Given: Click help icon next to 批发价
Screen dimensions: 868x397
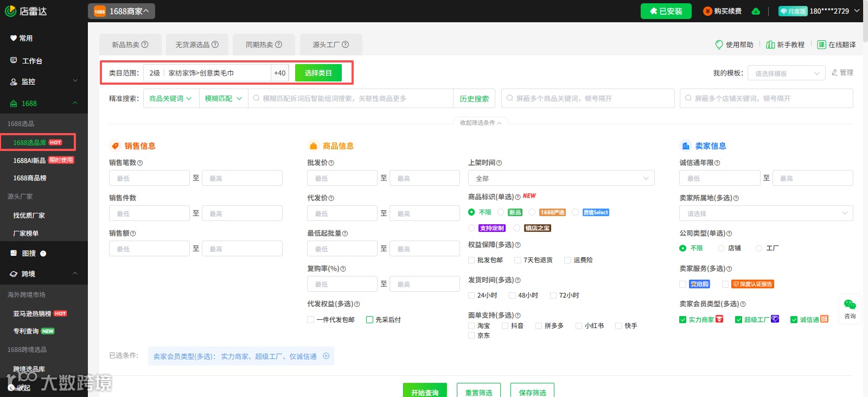Looking at the screenshot, I should (x=331, y=163).
